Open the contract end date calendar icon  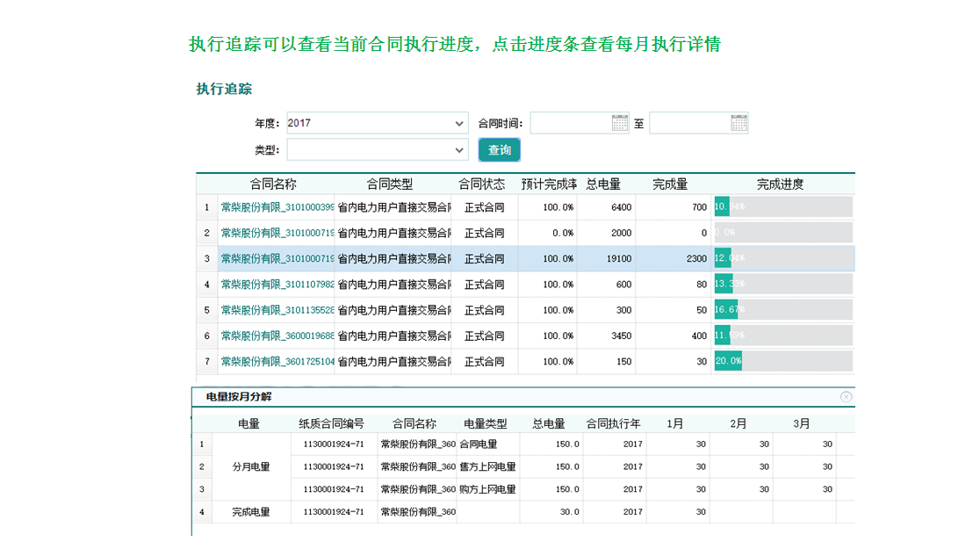coord(739,124)
